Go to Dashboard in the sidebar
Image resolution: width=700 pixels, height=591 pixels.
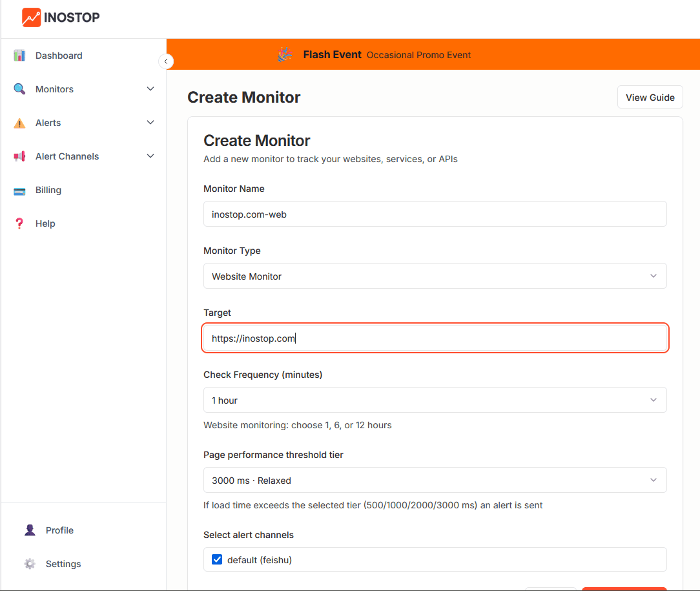click(x=59, y=56)
